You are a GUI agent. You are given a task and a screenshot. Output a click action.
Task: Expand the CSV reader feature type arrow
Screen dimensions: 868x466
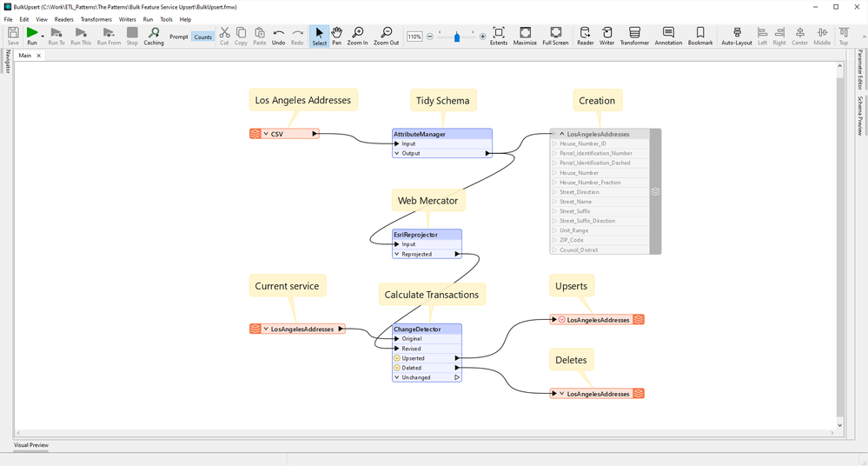pos(266,134)
